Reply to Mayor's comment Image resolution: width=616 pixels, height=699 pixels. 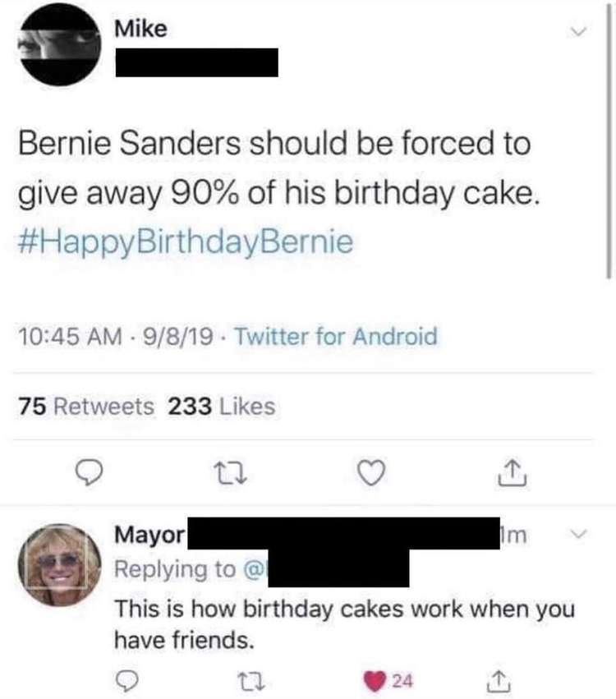[x=126, y=681]
